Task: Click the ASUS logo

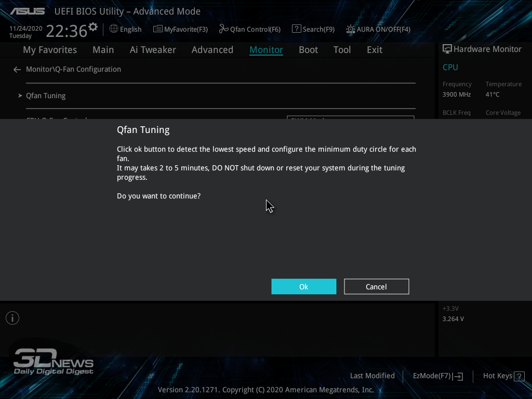Action: click(x=27, y=11)
